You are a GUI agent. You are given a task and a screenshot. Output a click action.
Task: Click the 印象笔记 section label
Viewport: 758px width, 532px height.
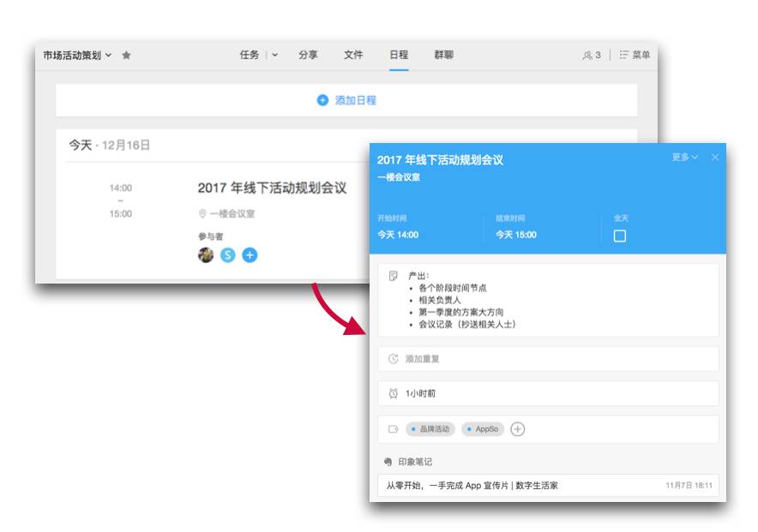click(415, 462)
